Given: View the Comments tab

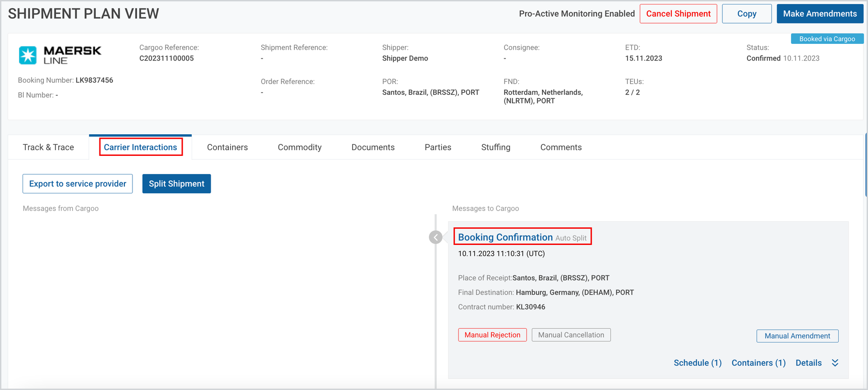Looking at the screenshot, I should (x=561, y=147).
